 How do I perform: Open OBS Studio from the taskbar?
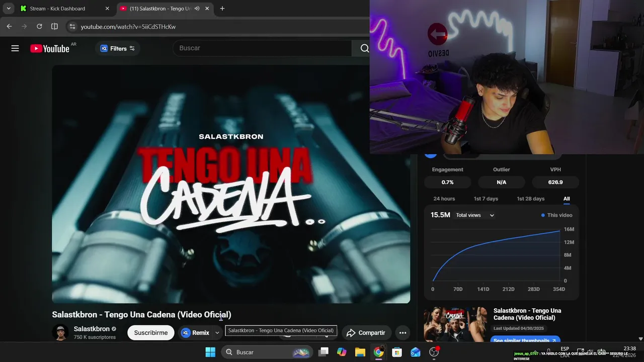click(434, 352)
